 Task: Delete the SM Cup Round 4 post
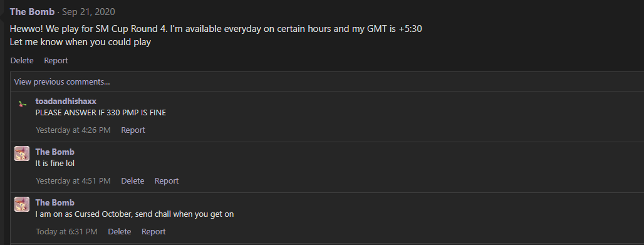click(22, 60)
